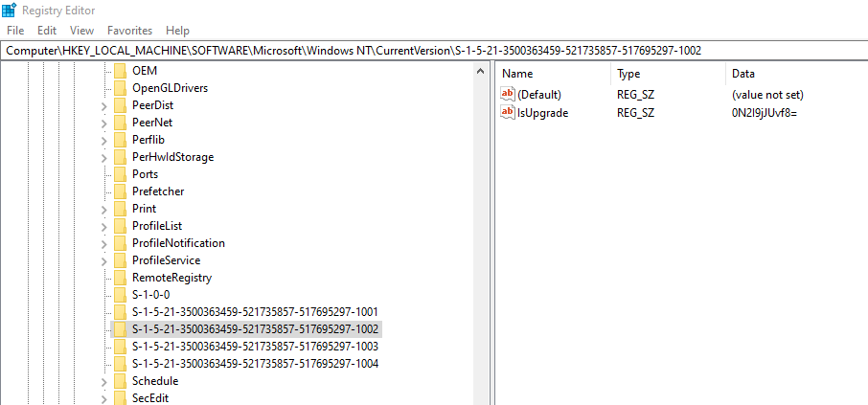Expand the Schedule key
The width and height of the screenshot is (868, 405).
[104, 381]
